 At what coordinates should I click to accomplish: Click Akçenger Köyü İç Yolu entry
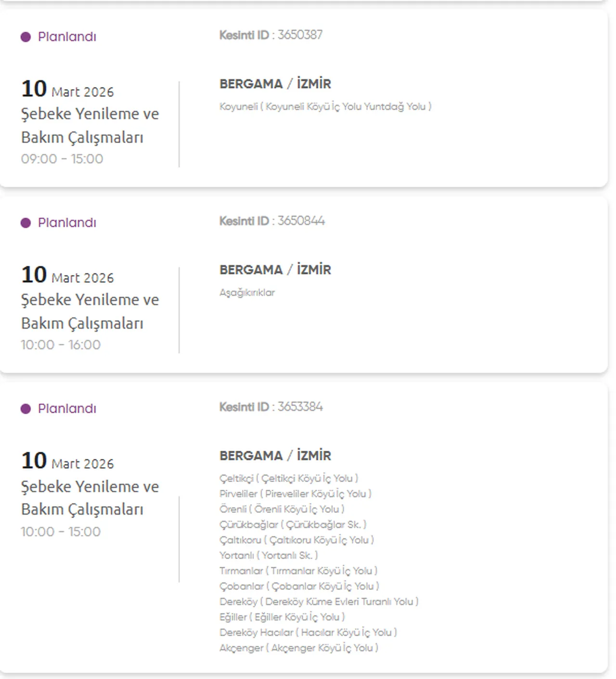(299, 648)
